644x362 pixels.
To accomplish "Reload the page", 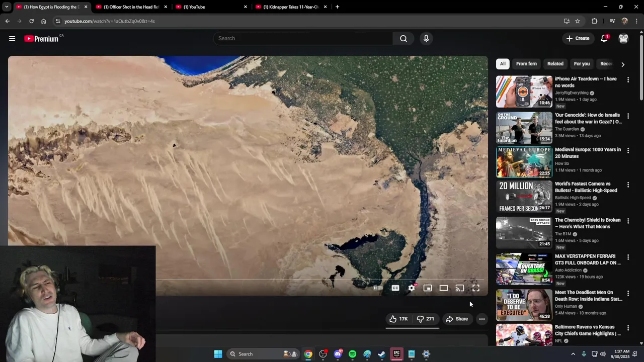I will point(31,21).
